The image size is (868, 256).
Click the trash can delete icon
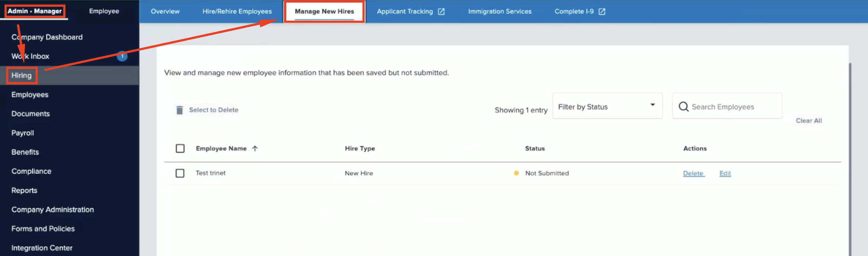[x=180, y=110]
